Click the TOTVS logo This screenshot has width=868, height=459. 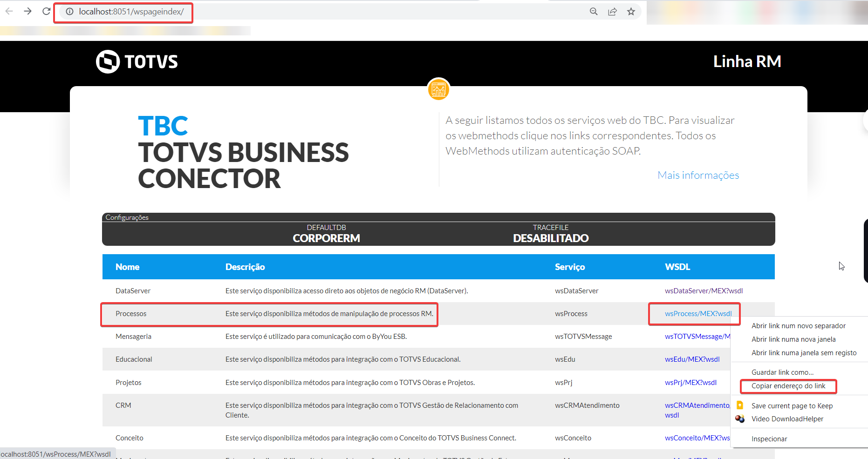[x=137, y=61]
